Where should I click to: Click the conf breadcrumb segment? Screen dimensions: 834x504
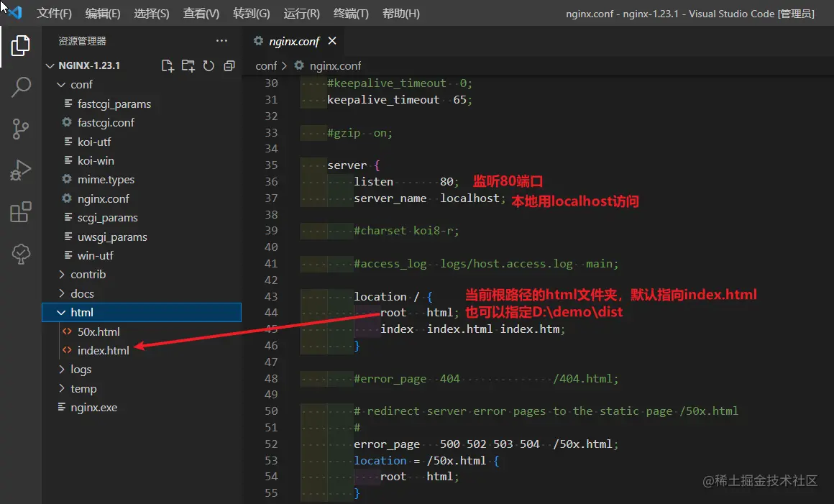(x=266, y=65)
